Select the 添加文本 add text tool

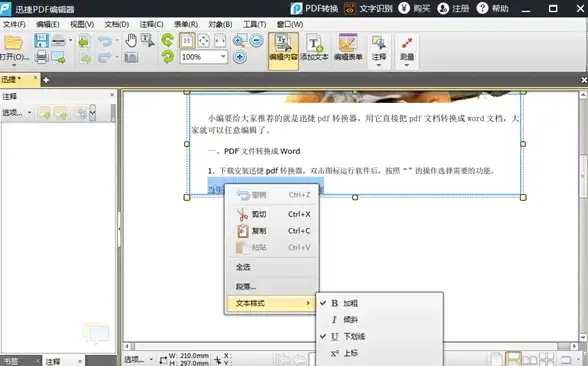coord(314,48)
